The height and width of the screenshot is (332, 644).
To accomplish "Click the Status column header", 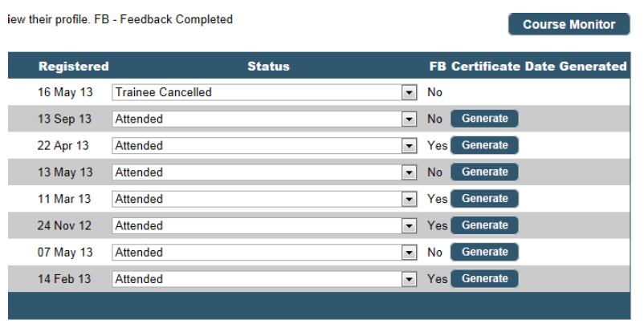I will (x=268, y=67).
